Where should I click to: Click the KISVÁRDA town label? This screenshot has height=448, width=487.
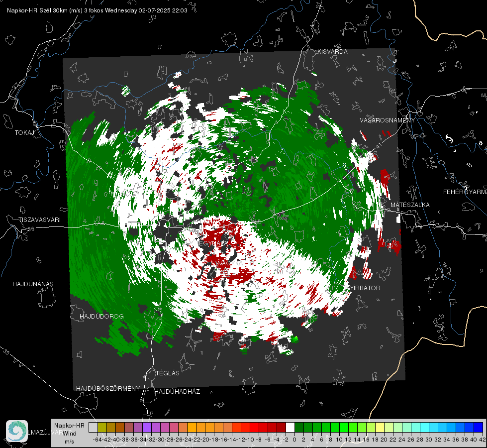click(x=332, y=52)
